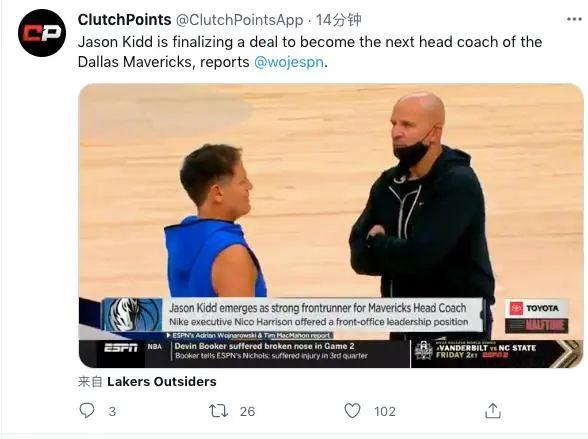This screenshot has height=439, width=588.
Task: Retweet using the arrows icon
Action: coord(218,411)
